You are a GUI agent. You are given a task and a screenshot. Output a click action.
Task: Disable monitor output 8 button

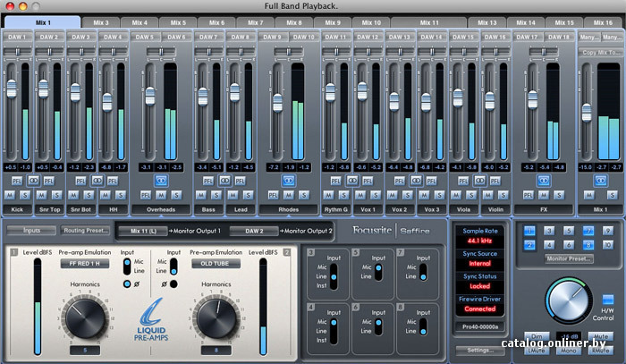[x=588, y=245]
